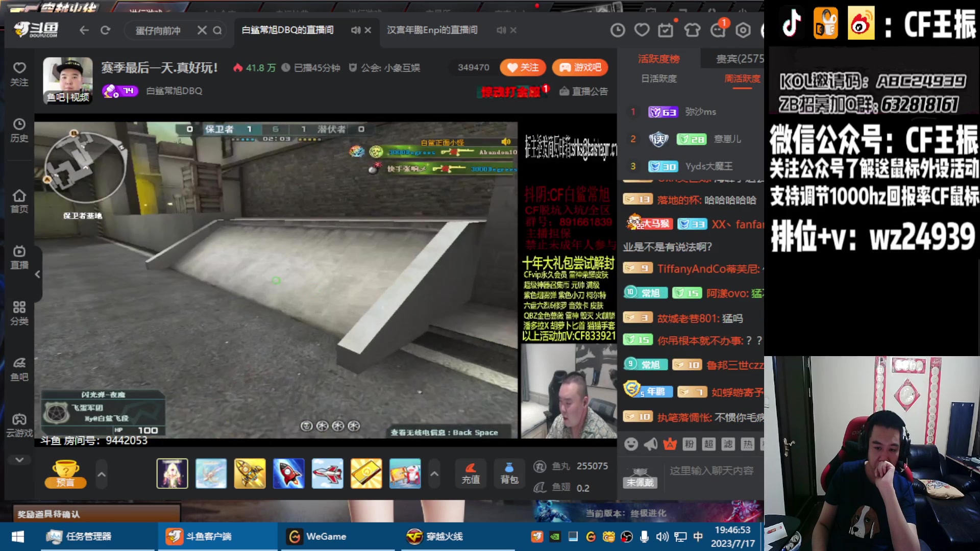980x551 pixels.
Task: Open 历史 history in the sidebar
Action: (x=19, y=130)
